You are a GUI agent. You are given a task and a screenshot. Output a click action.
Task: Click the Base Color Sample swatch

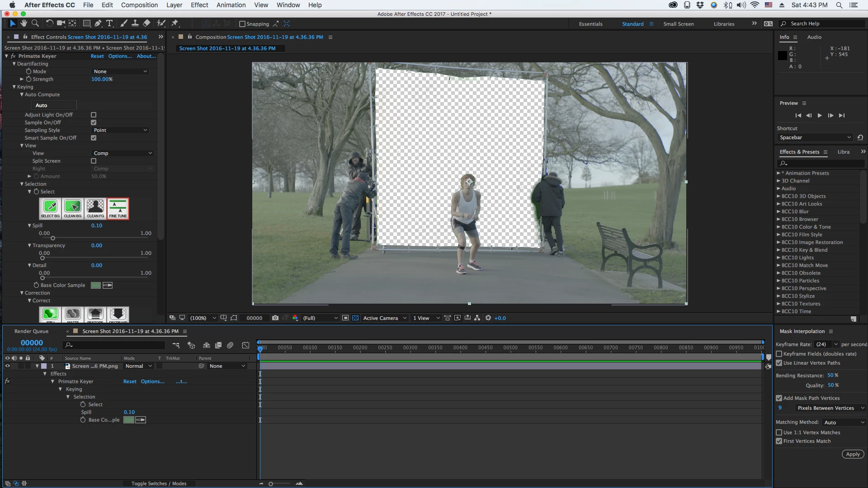96,285
